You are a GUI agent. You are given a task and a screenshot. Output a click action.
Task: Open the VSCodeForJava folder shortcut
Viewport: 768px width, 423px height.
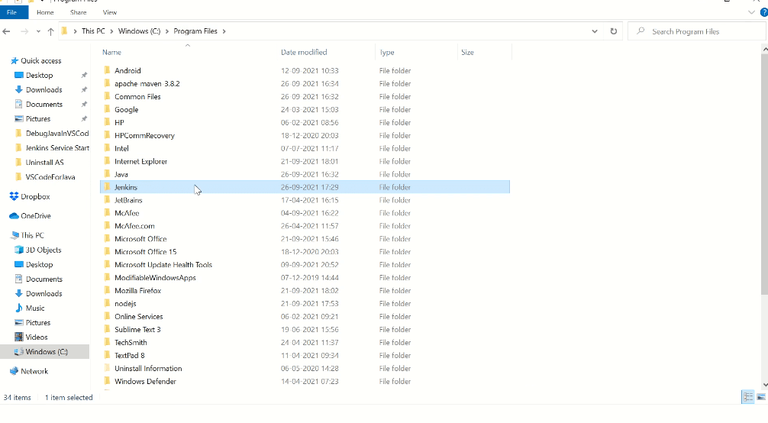[50, 177]
